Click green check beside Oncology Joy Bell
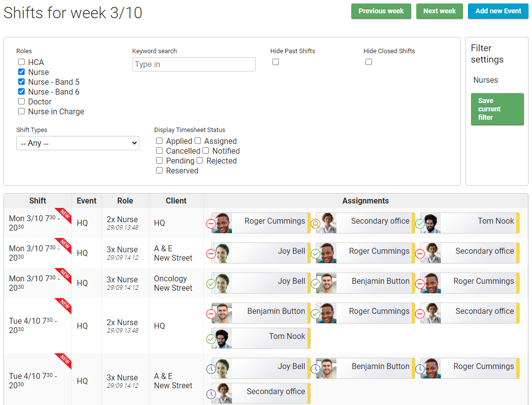The height and width of the screenshot is (405, 532). [x=211, y=284]
